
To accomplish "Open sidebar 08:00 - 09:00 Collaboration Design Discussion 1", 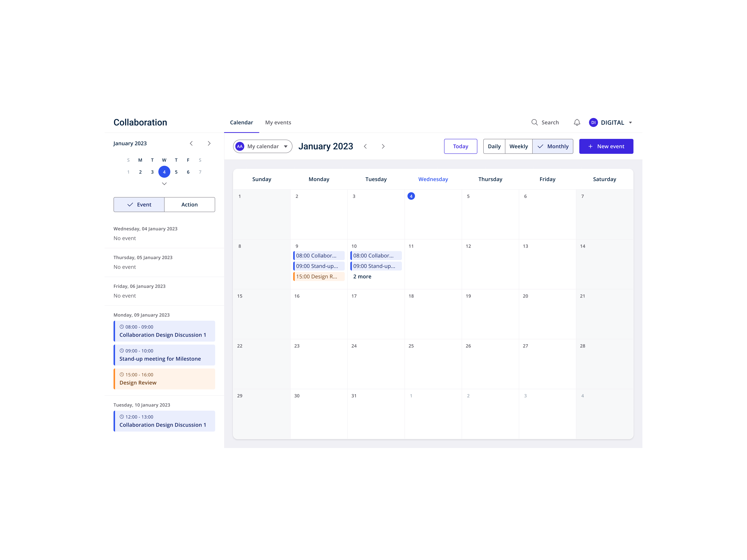I will click(x=164, y=331).
